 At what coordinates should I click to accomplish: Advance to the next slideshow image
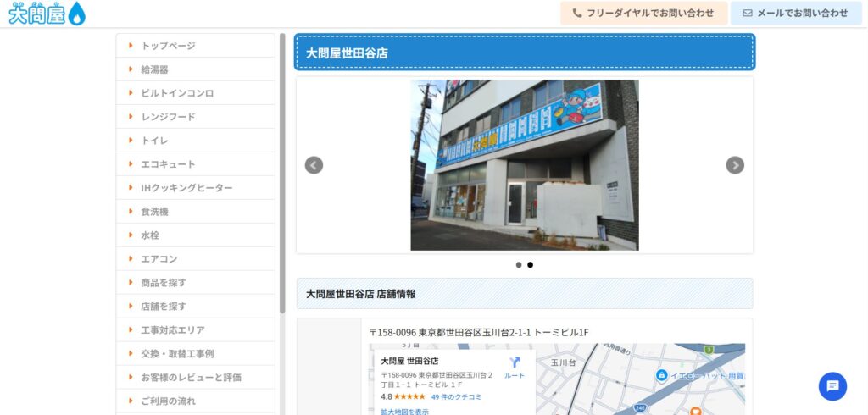tap(735, 165)
